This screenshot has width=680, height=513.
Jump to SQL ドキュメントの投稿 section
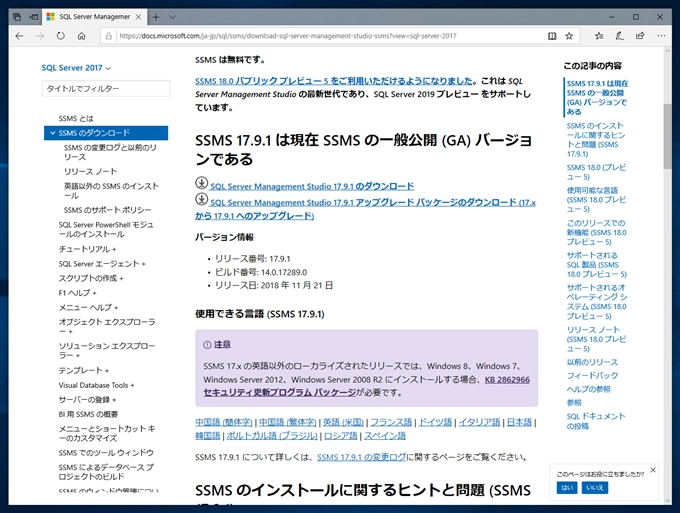click(595, 421)
